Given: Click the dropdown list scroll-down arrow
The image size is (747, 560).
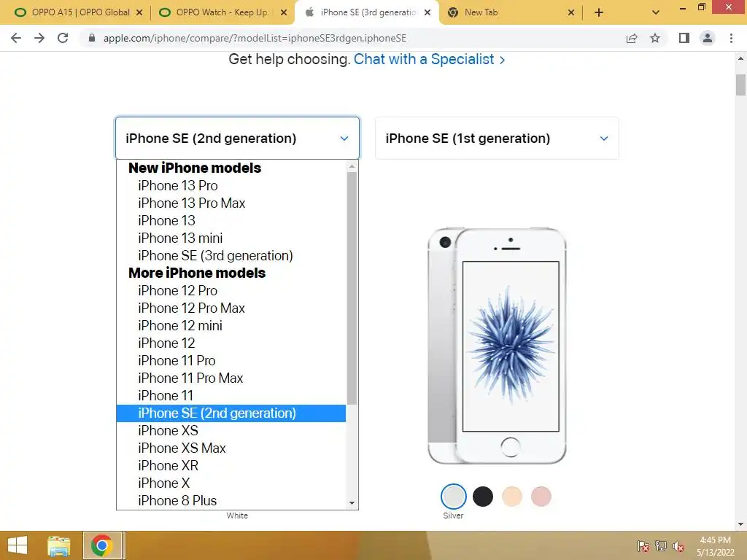Looking at the screenshot, I should pos(352,503).
